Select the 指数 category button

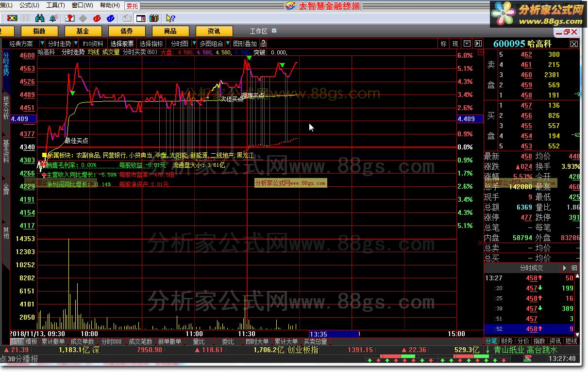click(39, 31)
